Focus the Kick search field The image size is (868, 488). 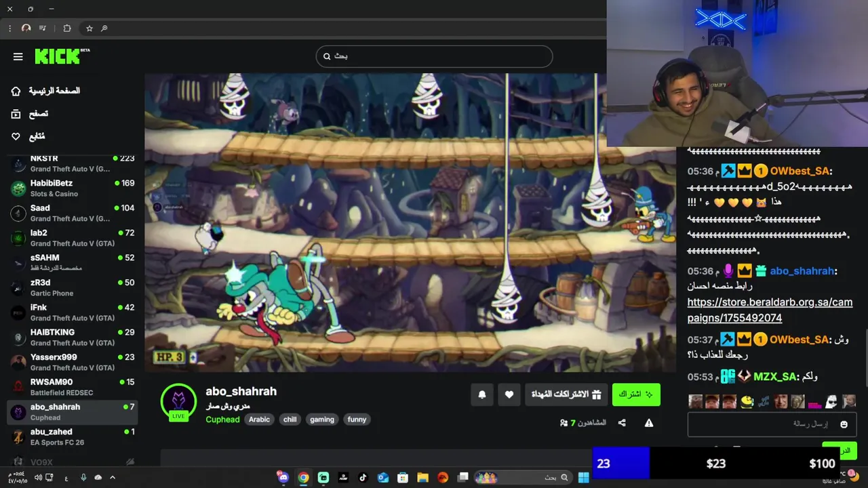point(434,56)
